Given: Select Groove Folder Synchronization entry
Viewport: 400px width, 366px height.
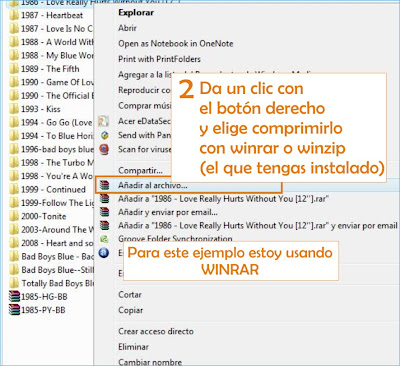Looking at the screenshot, I should pyautogui.click(x=175, y=239).
